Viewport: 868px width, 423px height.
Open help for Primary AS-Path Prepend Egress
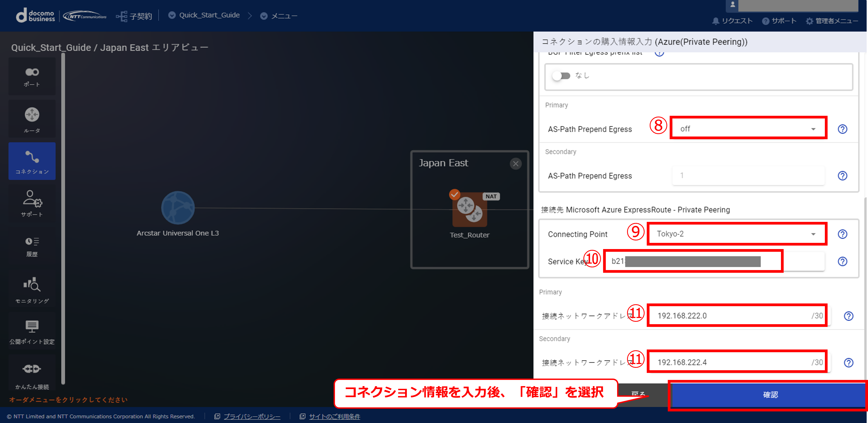tap(842, 129)
